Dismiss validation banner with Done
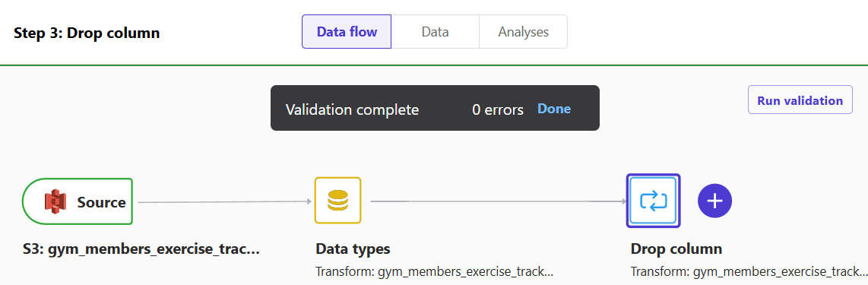Viewport: 868px width, 285px height. tap(554, 109)
